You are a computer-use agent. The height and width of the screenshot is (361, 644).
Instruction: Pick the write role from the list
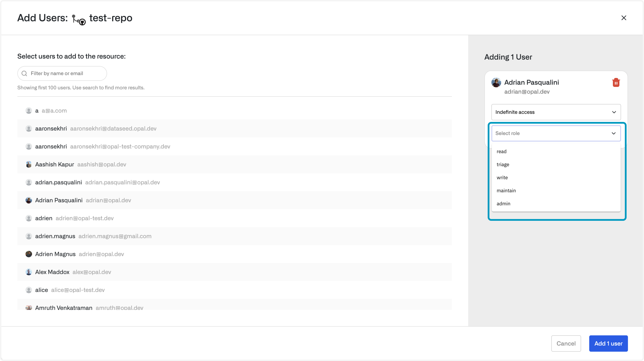point(502,177)
